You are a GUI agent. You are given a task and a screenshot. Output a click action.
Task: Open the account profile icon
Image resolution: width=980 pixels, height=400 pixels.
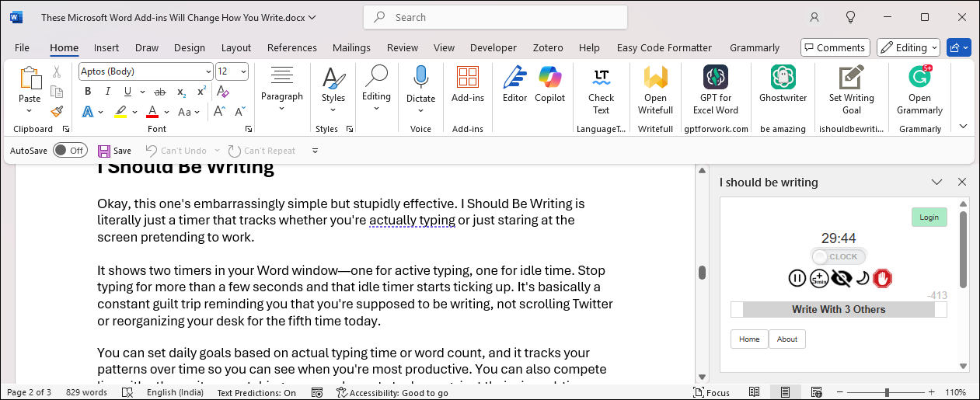[x=814, y=17]
